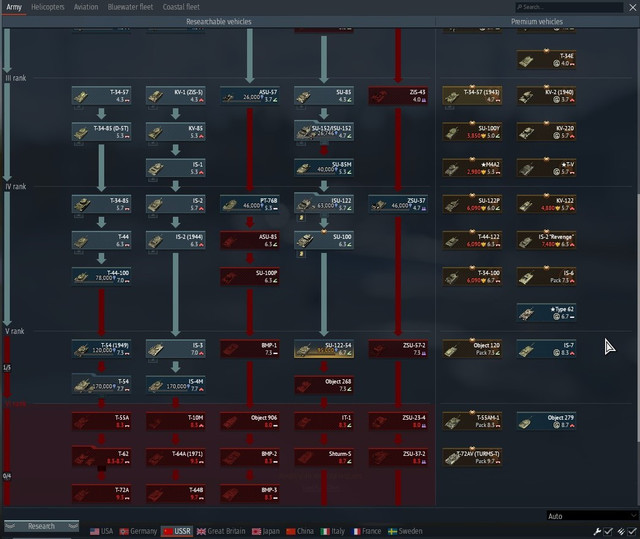Select premium Object 120 pack card
640x539 pixels.
click(x=472, y=349)
